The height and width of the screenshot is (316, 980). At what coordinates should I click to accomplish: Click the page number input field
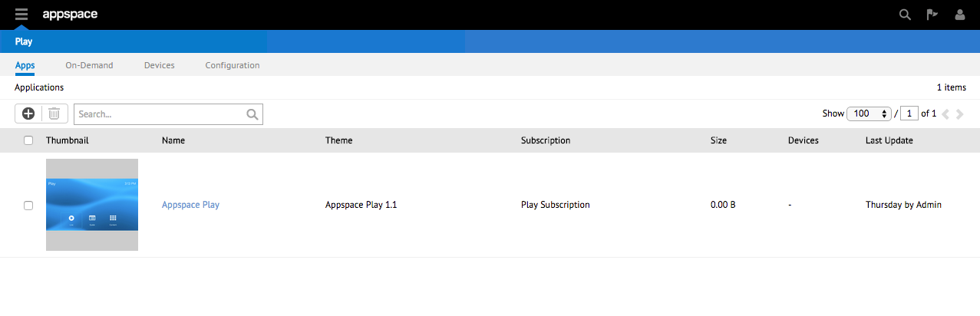pyautogui.click(x=909, y=114)
